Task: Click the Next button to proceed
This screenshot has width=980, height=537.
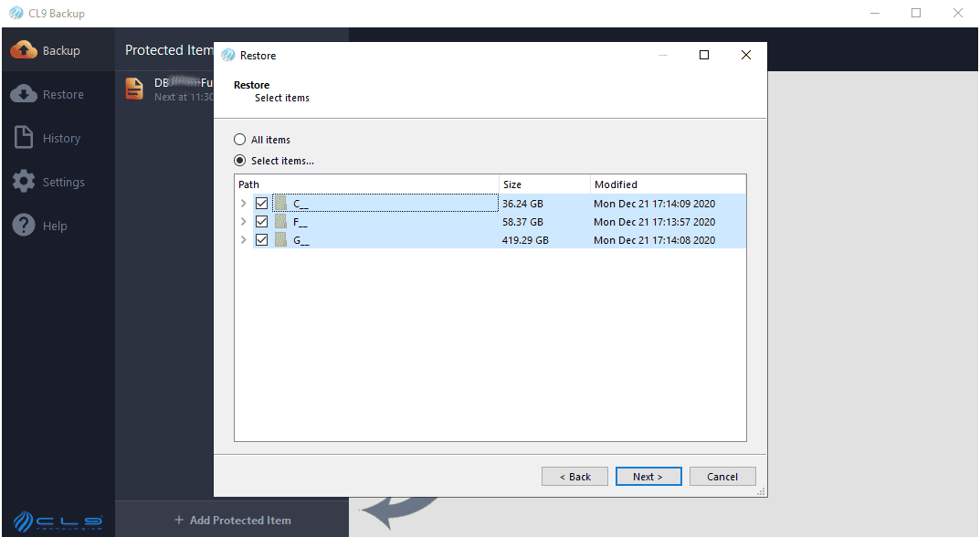Action: [x=648, y=476]
